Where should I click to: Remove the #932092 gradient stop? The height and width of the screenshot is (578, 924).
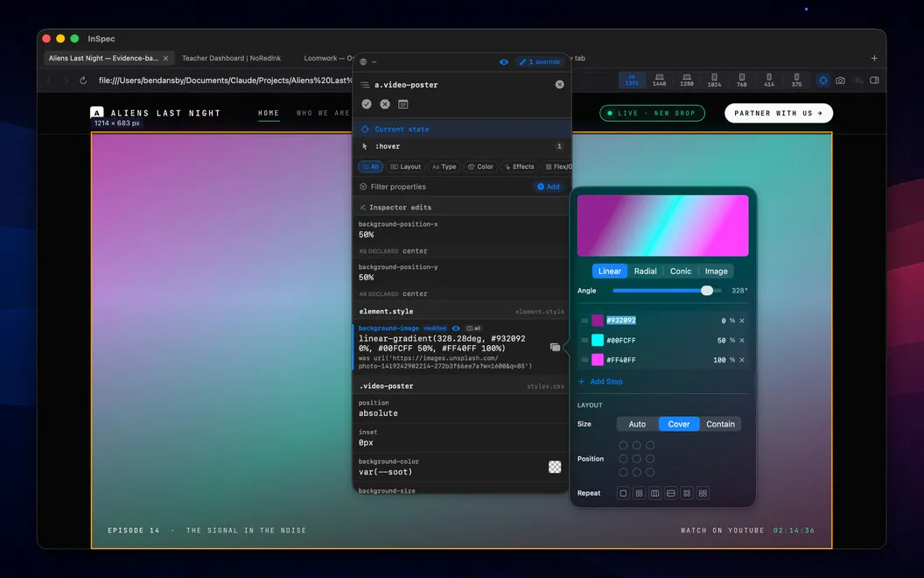coord(742,321)
